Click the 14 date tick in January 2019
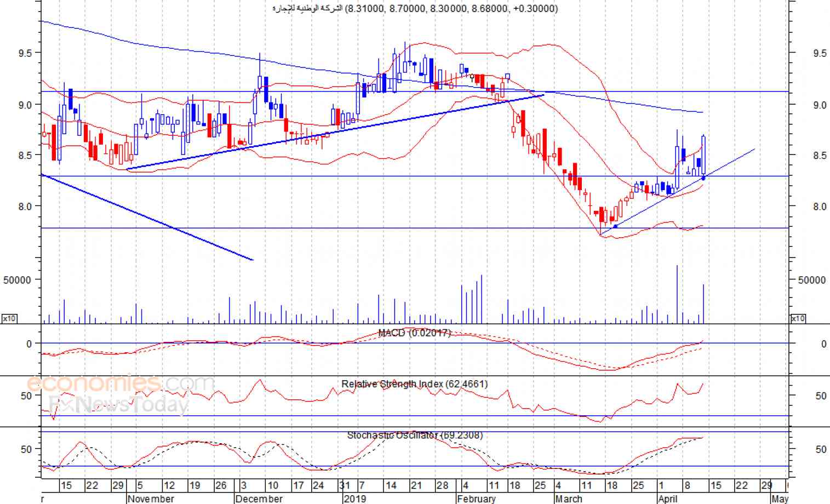Screen dimensions: 830x504 tap(391, 485)
